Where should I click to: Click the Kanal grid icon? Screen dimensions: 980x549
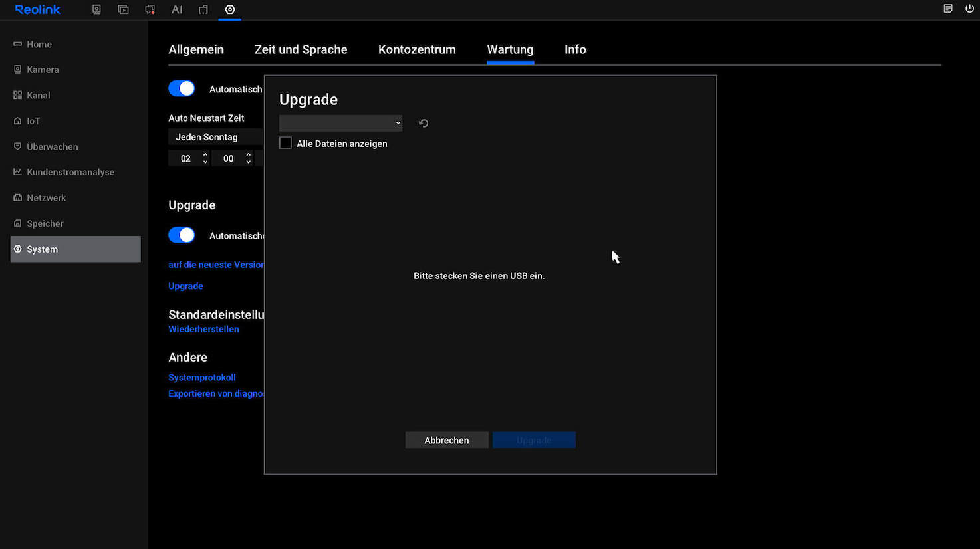tap(18, 95)
